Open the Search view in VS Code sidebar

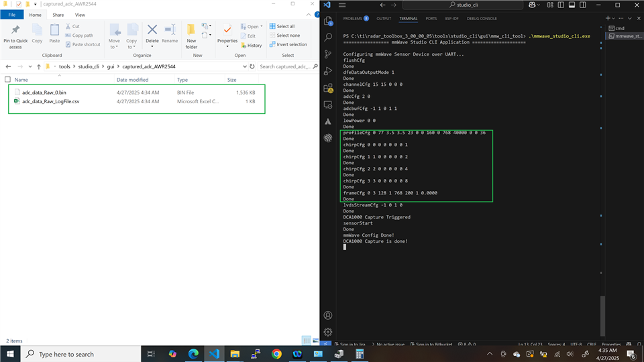328,38
